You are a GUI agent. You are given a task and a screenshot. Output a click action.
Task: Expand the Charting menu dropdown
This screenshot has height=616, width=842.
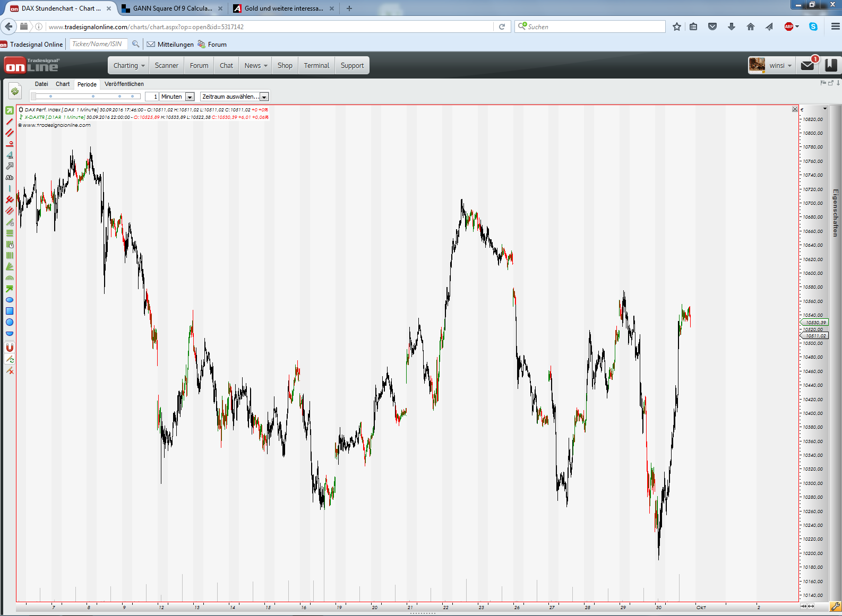point(129,66)
